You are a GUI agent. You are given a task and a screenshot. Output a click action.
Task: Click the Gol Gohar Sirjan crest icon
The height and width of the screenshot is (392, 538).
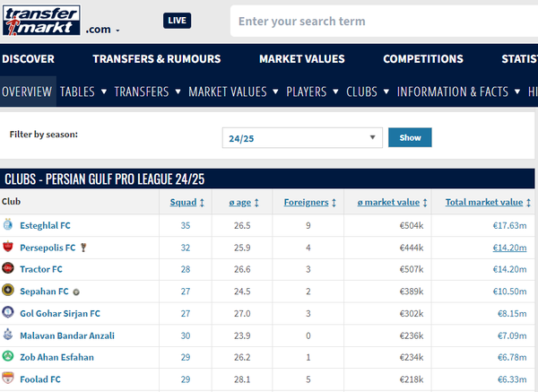(x=8, y=313)
